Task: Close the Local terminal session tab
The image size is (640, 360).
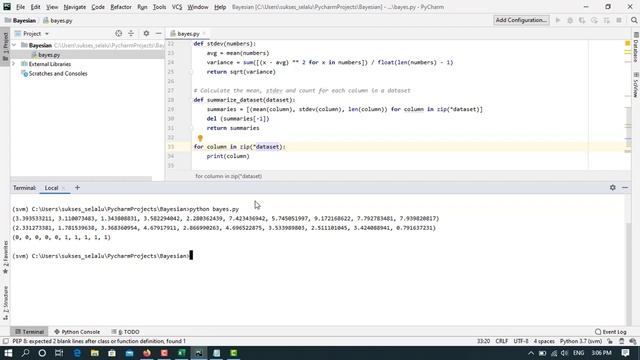Action: pyautogui.click(x=64, y=188)
